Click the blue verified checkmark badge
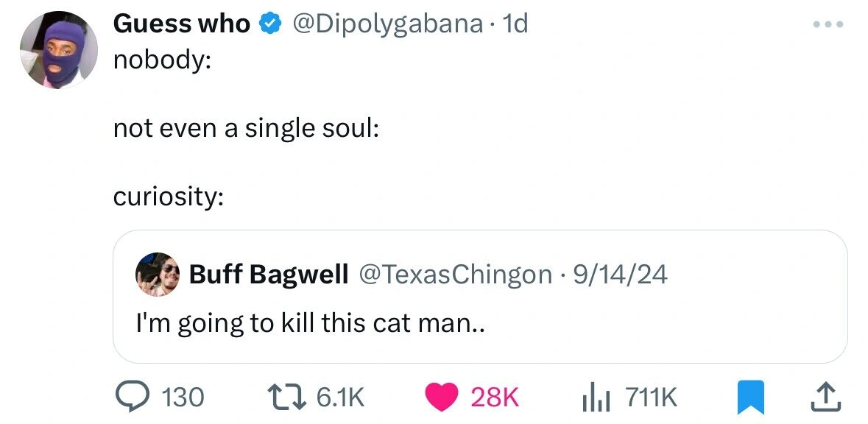868x424 pixels. pos(270,24)
